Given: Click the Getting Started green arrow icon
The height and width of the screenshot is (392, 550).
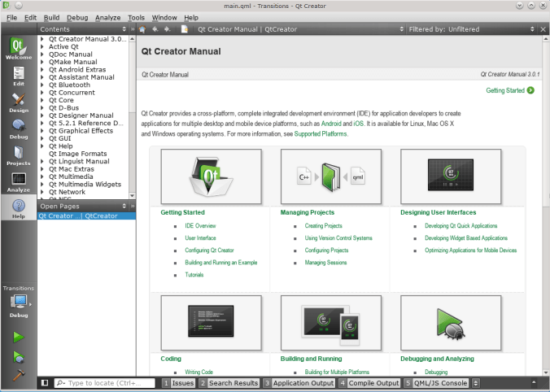Looking at the screenshot, I should click(x=530, y=90).
